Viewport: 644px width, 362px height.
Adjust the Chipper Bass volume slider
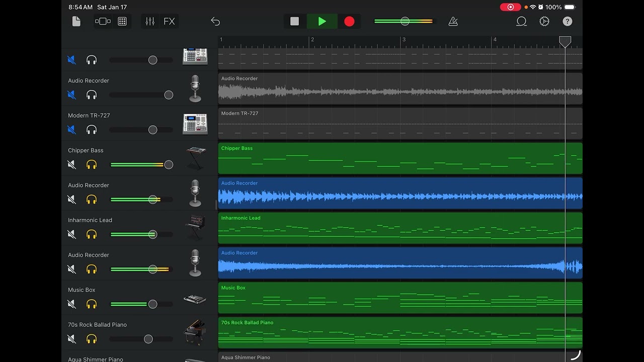(x=141, y=164)
